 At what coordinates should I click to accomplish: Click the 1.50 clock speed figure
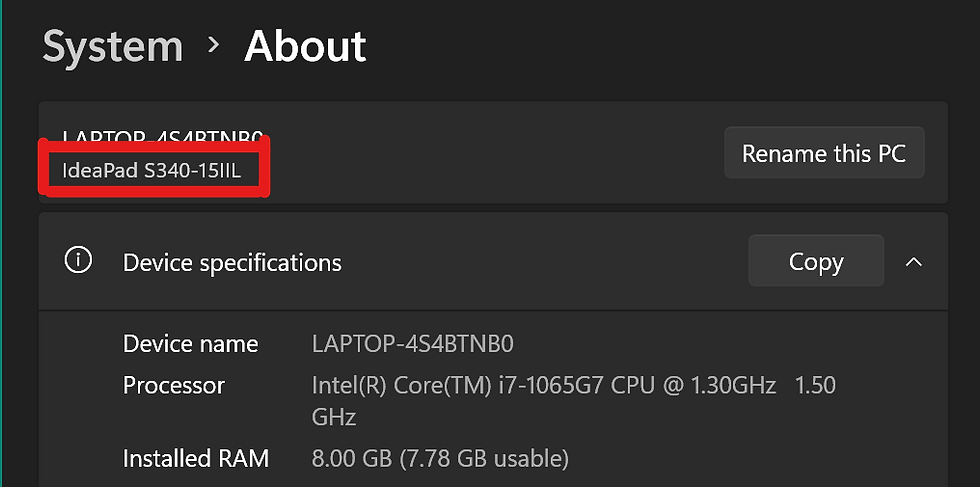815,385
